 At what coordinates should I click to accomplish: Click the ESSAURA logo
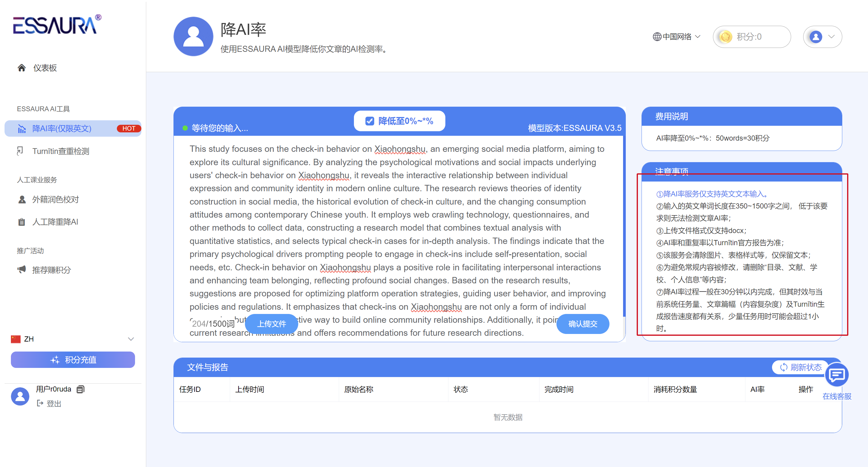tap(57, 25)
